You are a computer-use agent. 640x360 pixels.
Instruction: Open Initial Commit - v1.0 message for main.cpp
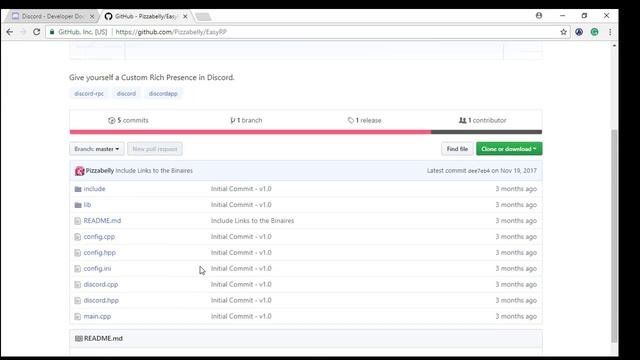(241, 316)
